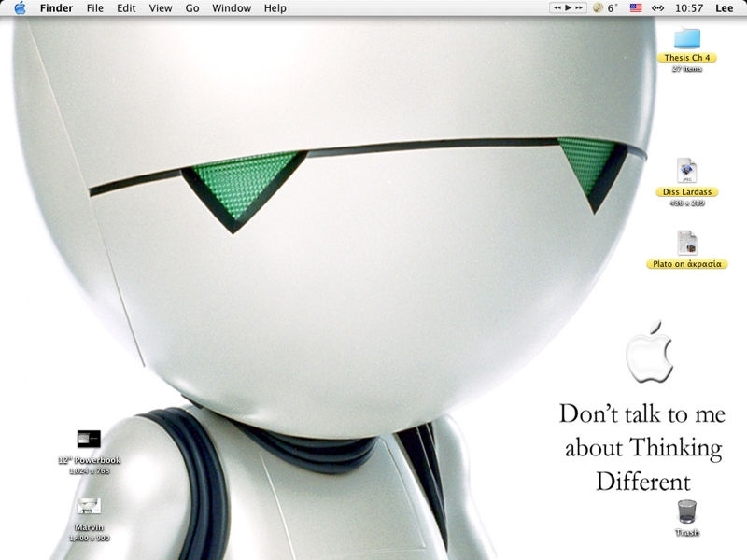747x560 pixels.
Task: Select the 12" Powerbook image file
Action: 89,440
